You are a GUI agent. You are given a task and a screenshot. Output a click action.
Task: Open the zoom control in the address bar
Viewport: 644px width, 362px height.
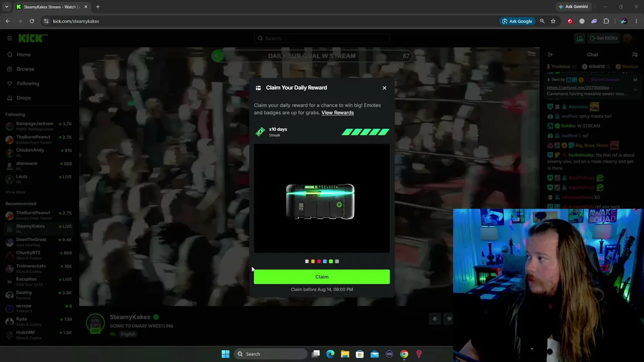542,21
